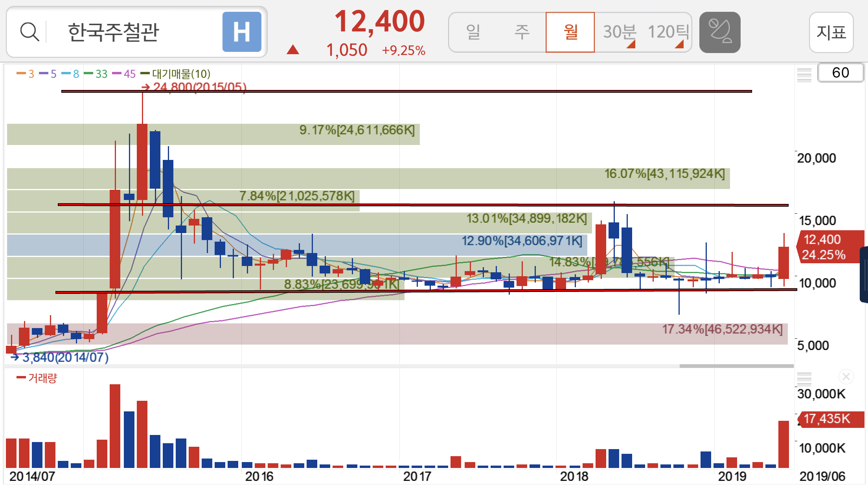Click the 60 candle count field
This screenshot has height=488, width=868.
tap(840, 73)
